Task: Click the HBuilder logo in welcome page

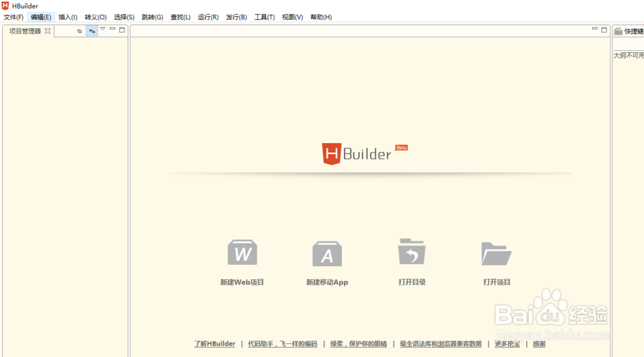Action: pos(365,153)
